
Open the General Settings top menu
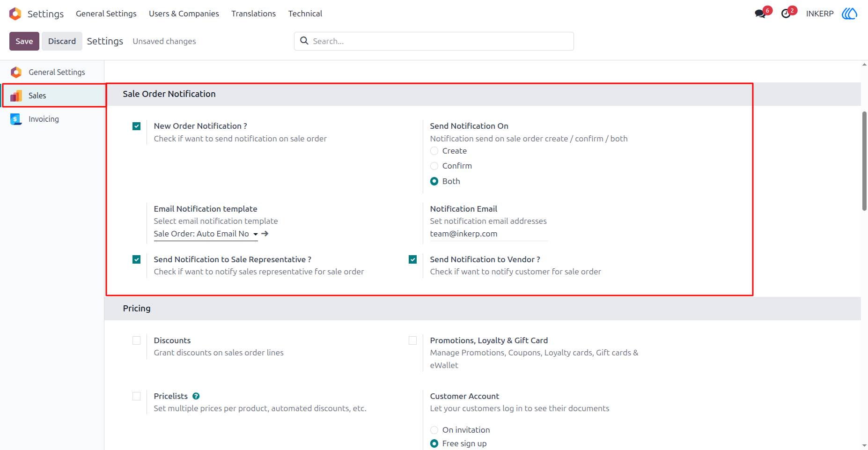click(106, 14)
